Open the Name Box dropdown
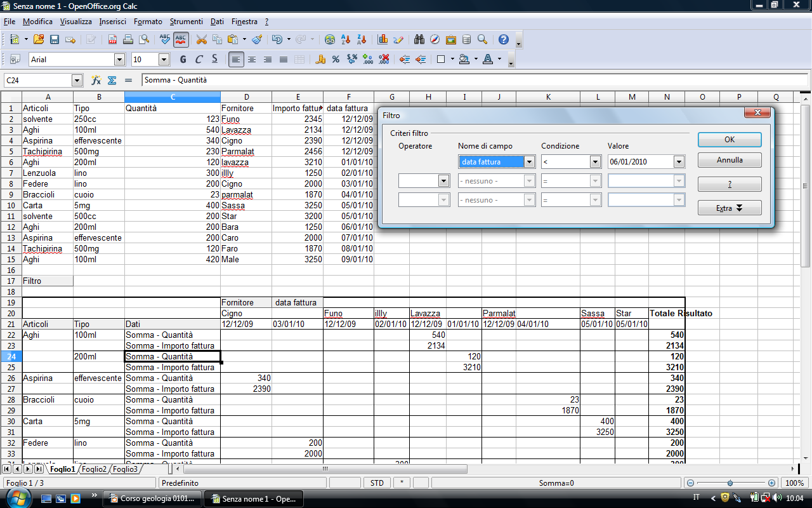812x508 pixels. pyautogui.click(x=77, y=81)
